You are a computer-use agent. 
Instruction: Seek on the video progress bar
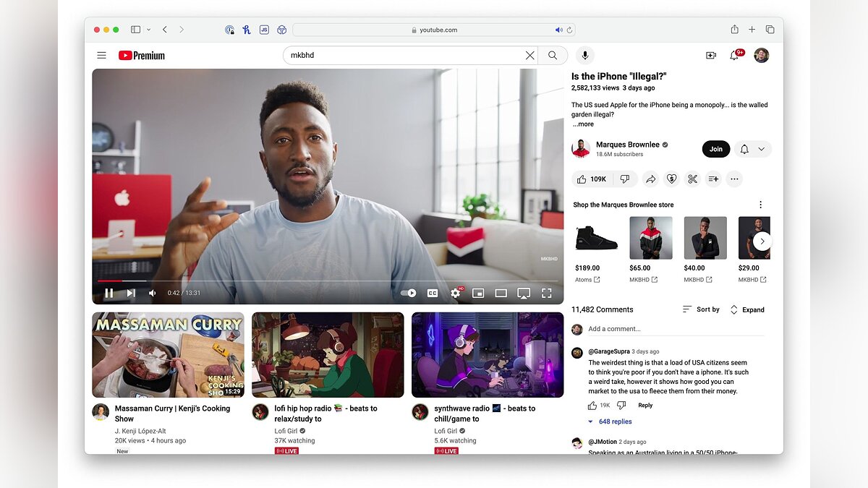click(x=328, y=281)
